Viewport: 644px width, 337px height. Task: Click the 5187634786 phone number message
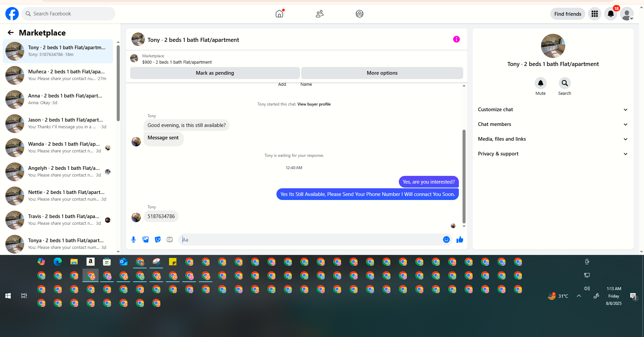[x=161, y=216]
